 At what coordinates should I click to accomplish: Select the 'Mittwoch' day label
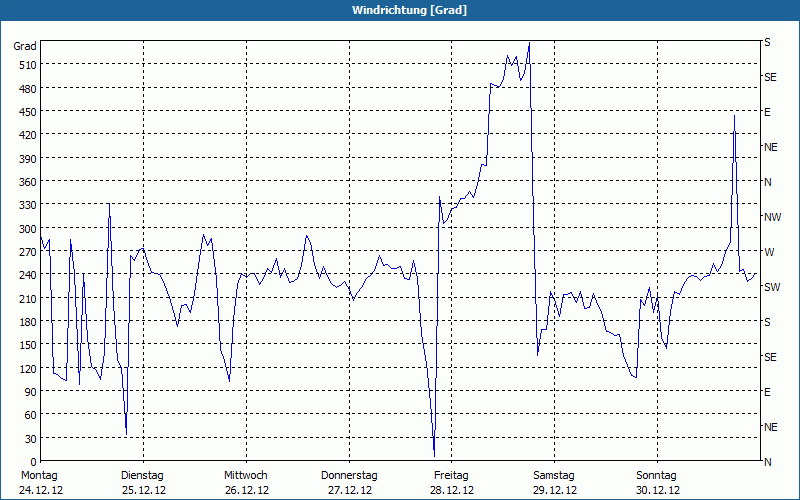point(246,475)
